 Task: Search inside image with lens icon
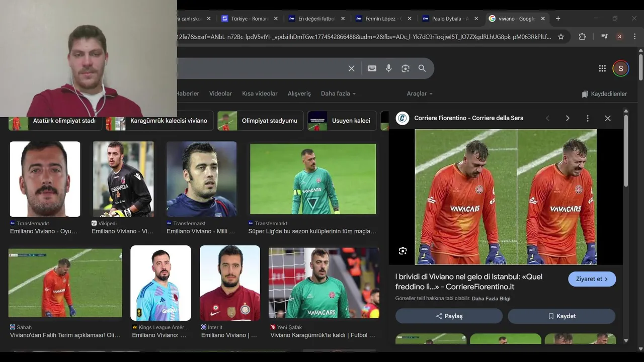[x=403, y=251]
